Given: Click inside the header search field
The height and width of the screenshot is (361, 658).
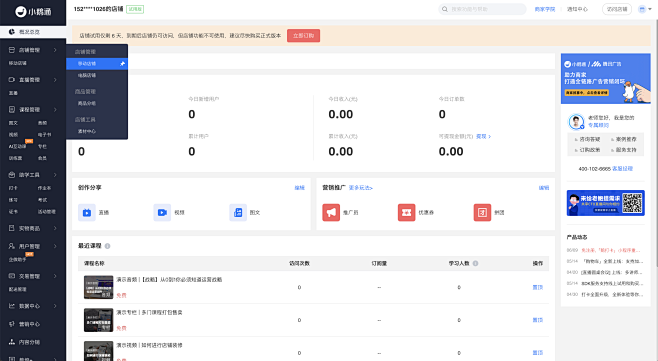Looking at the screenshot, I should click(483, 9).
